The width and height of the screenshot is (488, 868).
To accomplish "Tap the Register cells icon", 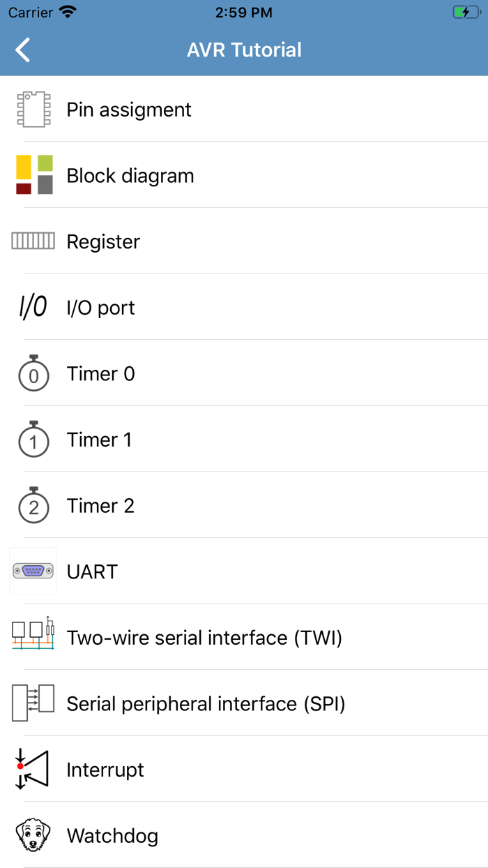I will click(33, 241).
